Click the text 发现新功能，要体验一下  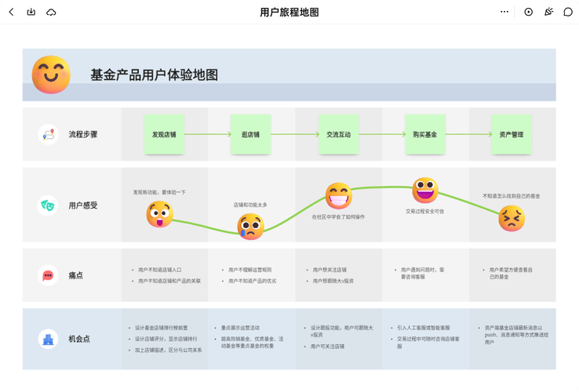[x=159, y=192]
